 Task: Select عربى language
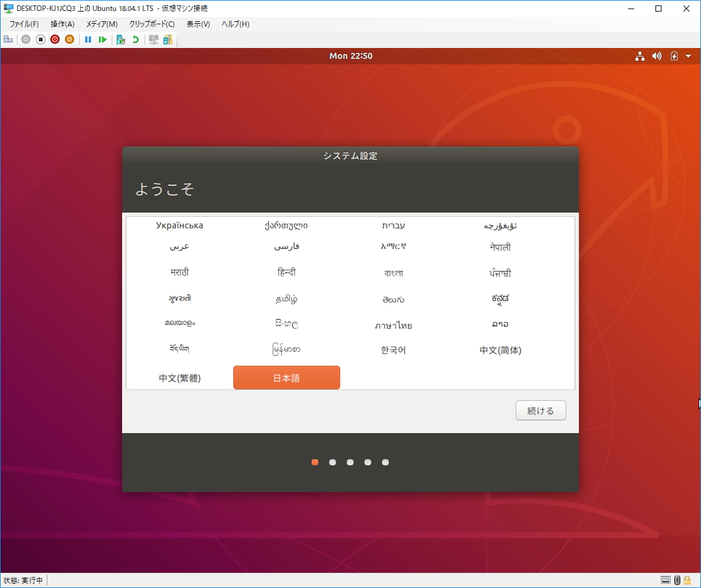(179, 247)
